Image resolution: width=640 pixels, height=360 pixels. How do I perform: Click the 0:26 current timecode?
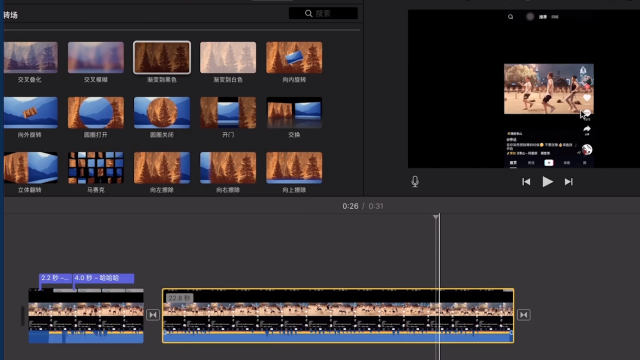pyautogui.click(x=350, y=206)
